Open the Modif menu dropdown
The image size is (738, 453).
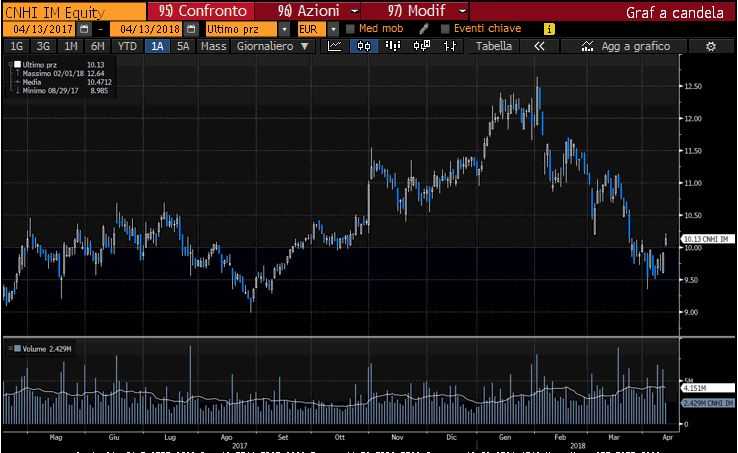pos(462,11)
